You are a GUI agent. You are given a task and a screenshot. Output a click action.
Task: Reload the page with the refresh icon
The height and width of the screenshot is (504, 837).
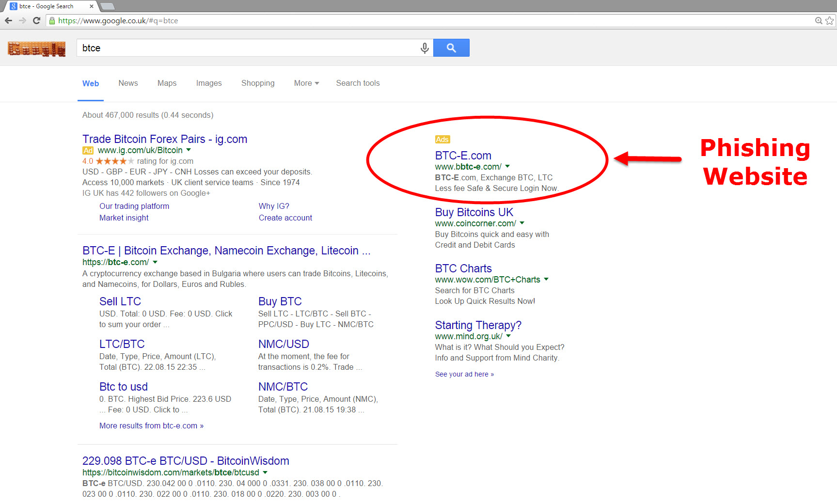[36, 20]
